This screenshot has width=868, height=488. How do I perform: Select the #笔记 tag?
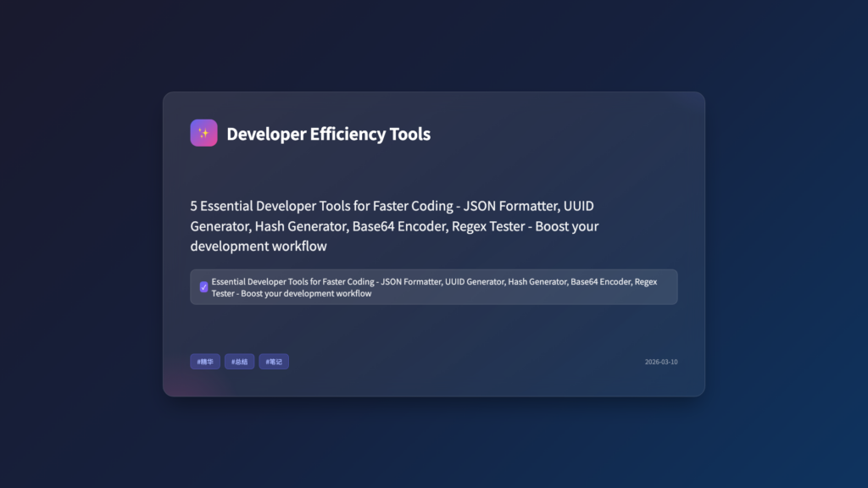click(x=274, y=361)
